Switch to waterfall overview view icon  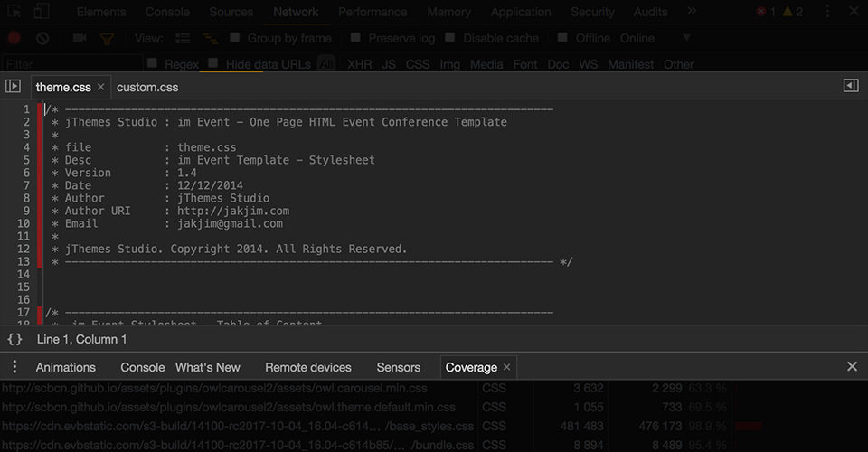(211, 38)
